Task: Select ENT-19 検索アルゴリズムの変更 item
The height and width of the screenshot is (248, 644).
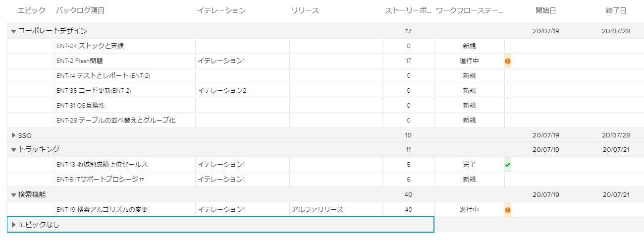Action: (x=102, y=210)
